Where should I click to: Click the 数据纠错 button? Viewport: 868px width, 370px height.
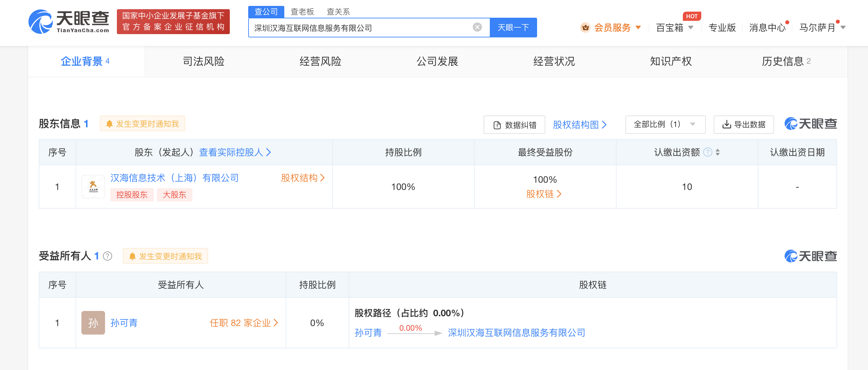(514, 125)
